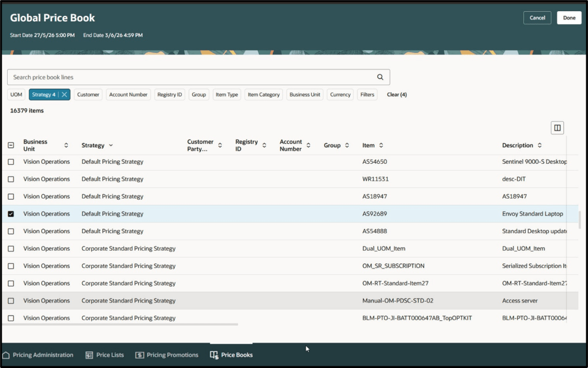The height and width of the screenshot is (368, 588).
Task: Remove the Strategy 4 filter with X
Action: [x=64, y=95]
